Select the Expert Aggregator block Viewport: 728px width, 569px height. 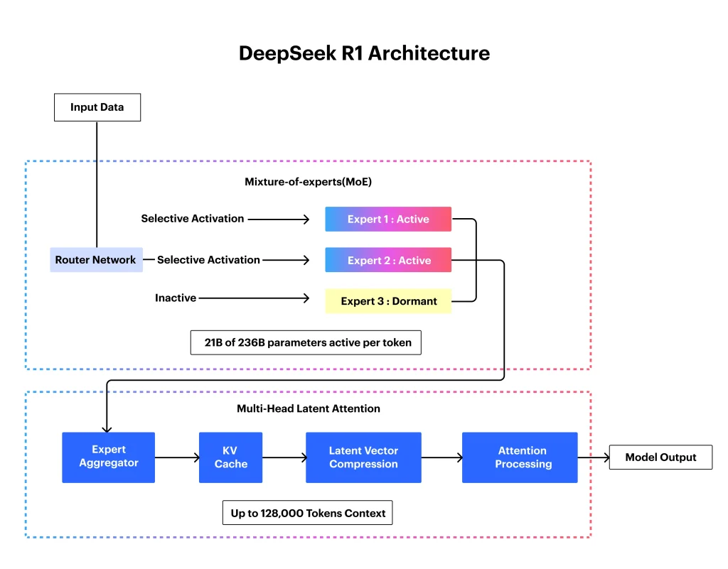(108, 457)
